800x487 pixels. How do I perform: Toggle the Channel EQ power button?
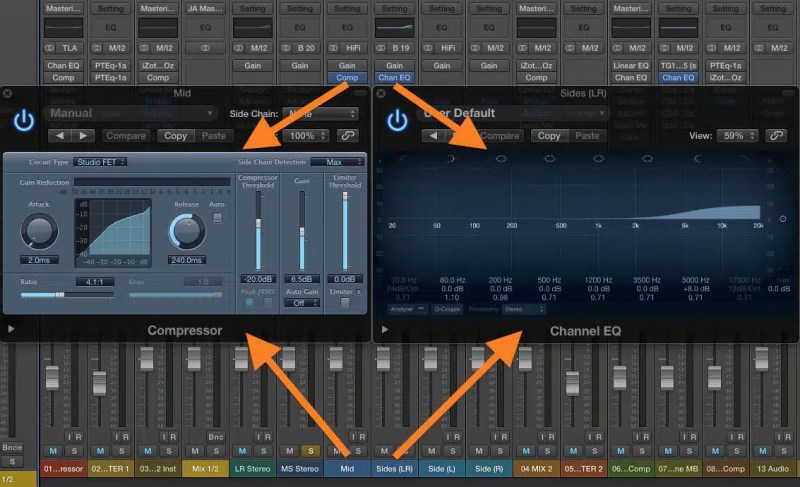397,121
